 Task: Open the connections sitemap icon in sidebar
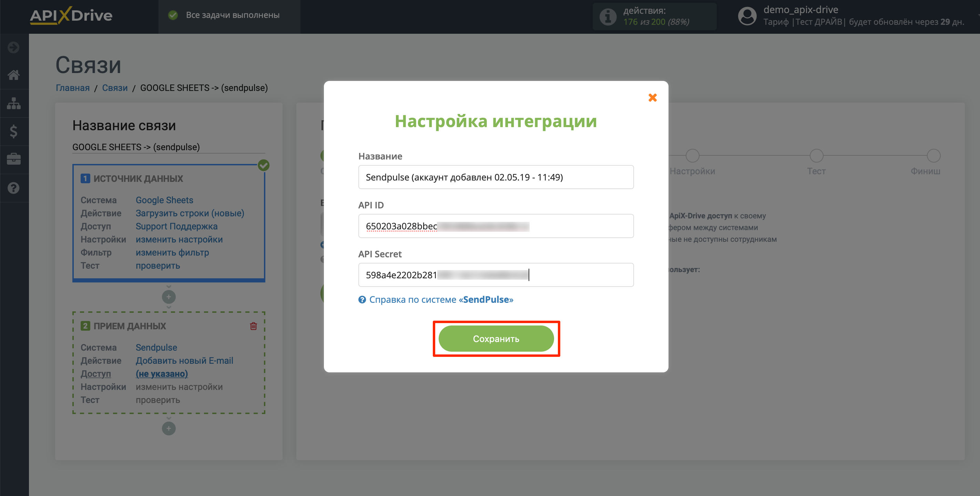tap(14, 103)
